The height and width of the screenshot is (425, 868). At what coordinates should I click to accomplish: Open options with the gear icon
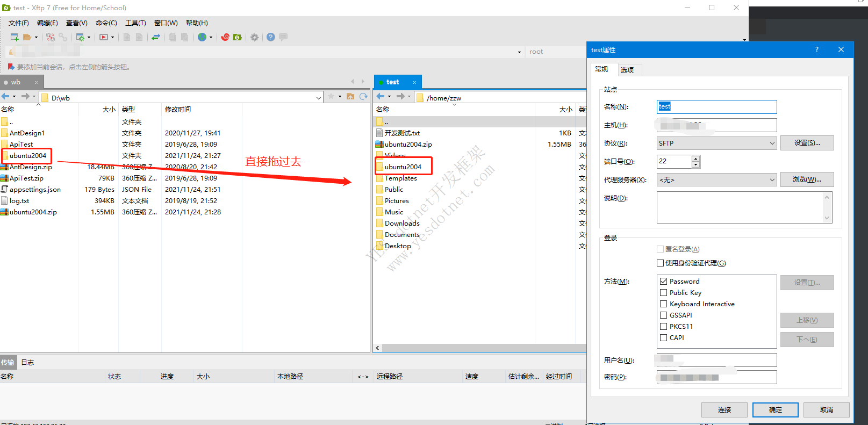(254, 37)
